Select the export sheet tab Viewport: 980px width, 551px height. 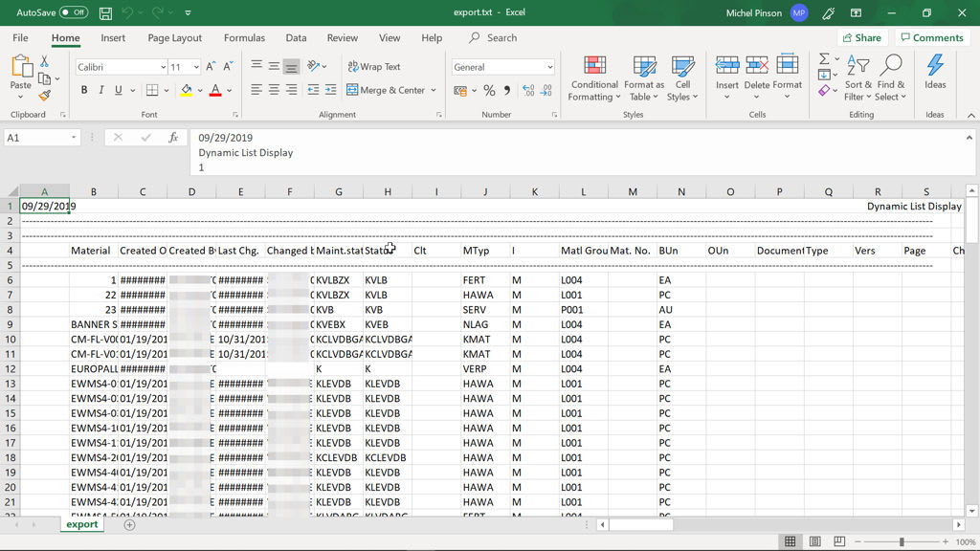point(82,524)
